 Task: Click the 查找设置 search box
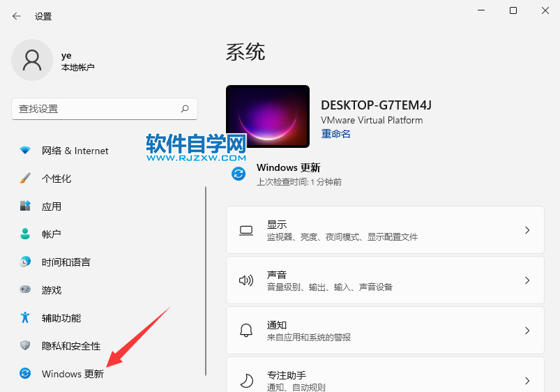105,109
